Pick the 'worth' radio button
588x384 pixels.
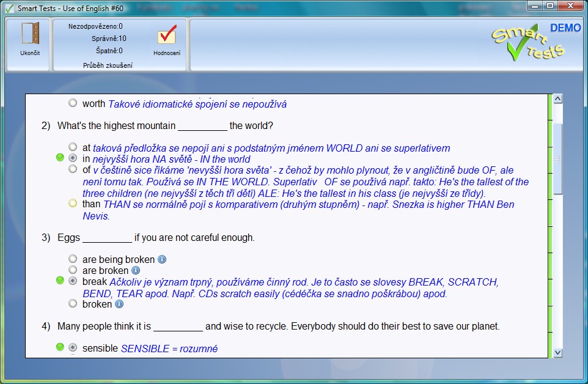(73, 103)
